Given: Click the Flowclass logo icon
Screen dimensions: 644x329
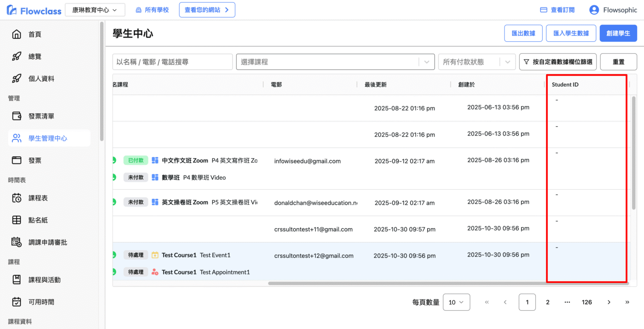Looking at the screenshot, I should click(12, 10).
